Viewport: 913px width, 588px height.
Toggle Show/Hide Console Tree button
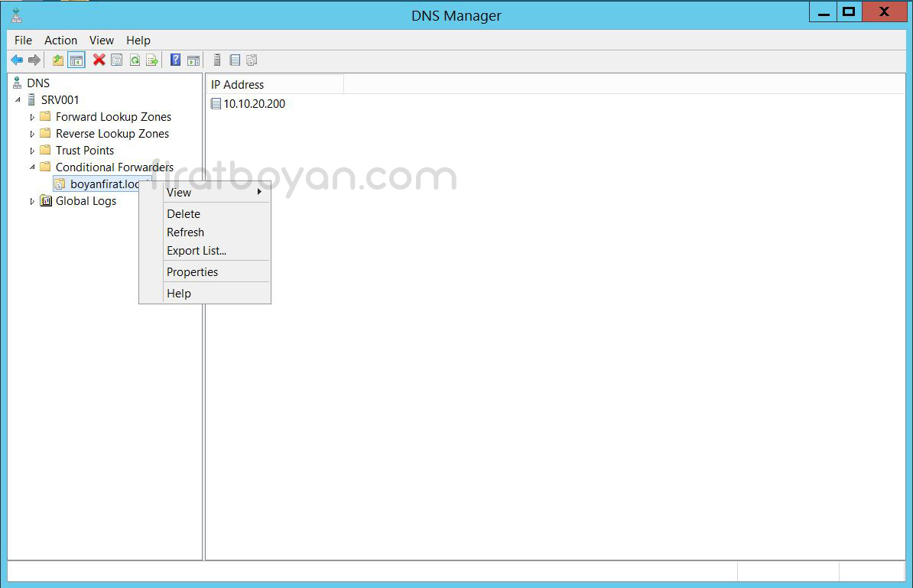point(76,60)
